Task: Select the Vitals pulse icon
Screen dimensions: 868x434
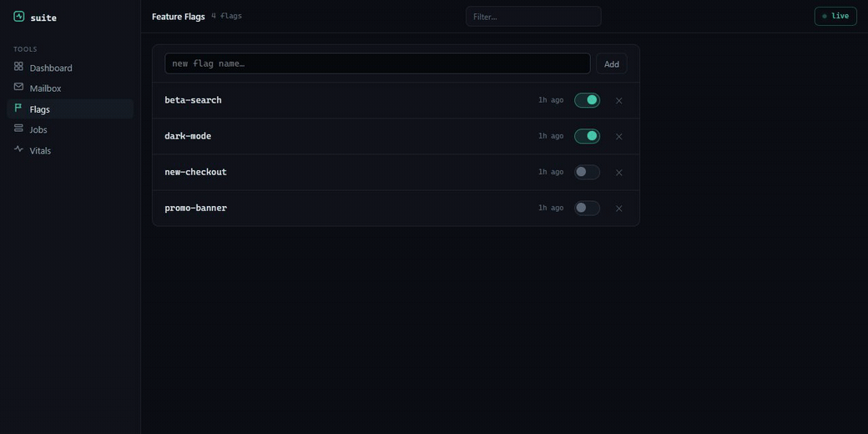Action: coord(19,149)
